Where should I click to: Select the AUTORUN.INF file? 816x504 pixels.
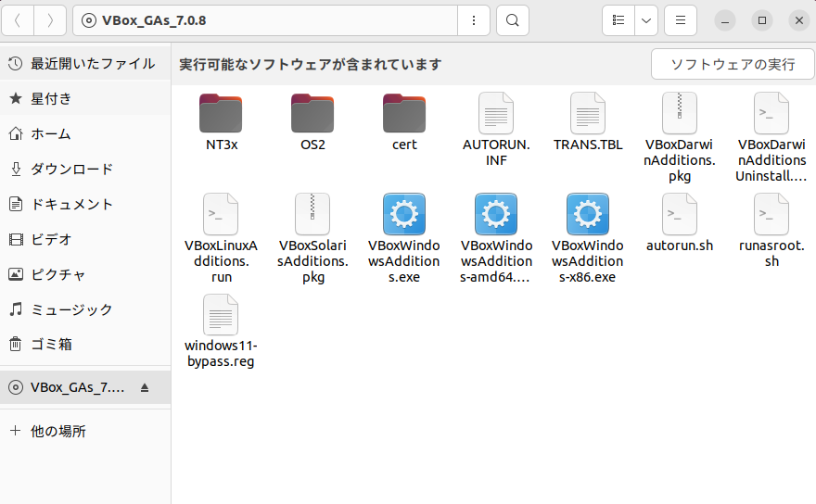point(496,130)
